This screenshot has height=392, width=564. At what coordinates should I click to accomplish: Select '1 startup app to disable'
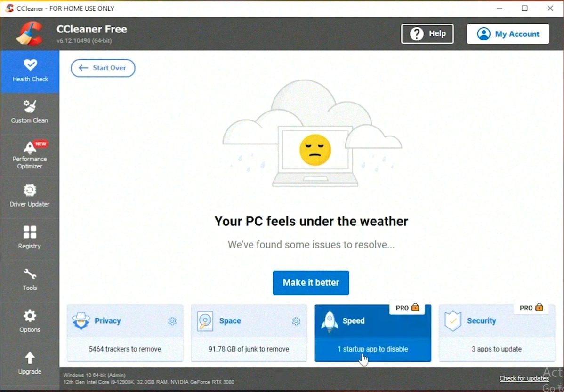pyautogui.click(x=373, y=349)
